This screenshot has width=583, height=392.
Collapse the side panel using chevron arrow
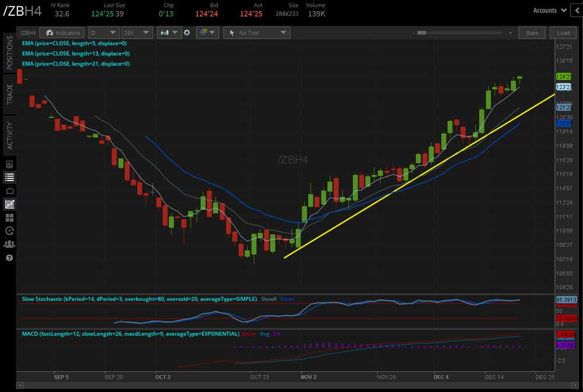coord(577,10)
